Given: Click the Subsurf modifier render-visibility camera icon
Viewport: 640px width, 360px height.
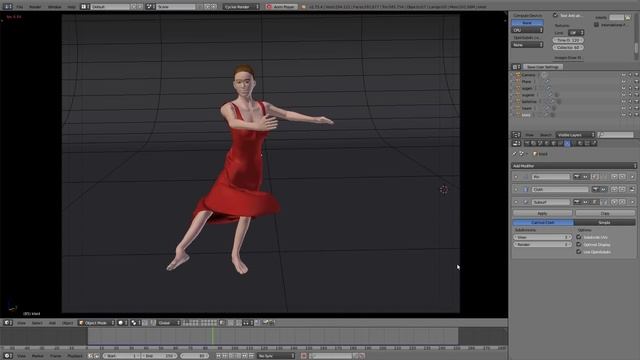Looking at the screenshot, I should 577,202.
